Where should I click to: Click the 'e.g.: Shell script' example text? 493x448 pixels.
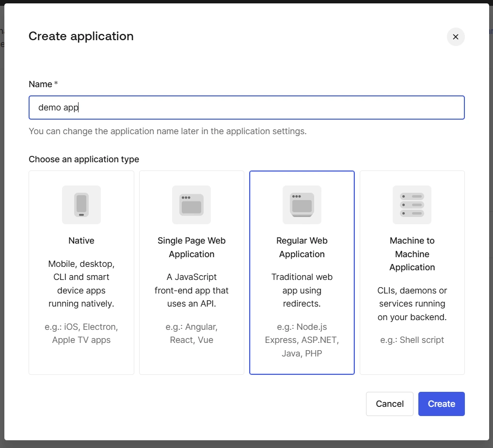pyautogui.click(x=412, y=340)
